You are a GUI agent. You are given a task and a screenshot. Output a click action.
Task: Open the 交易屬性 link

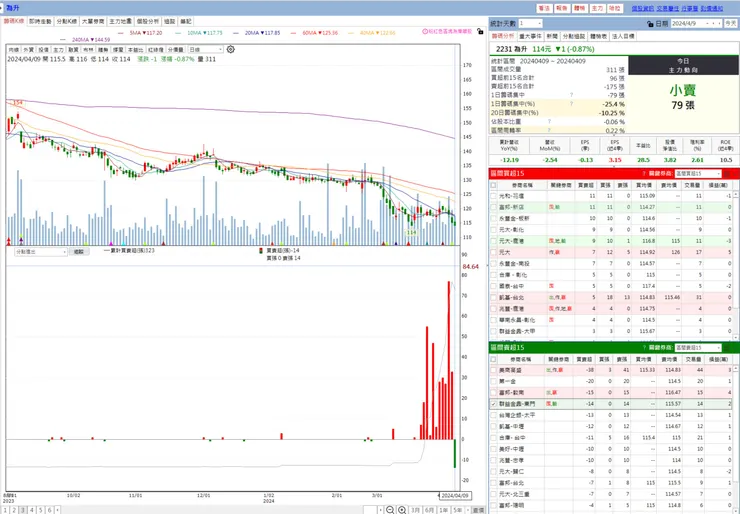pyautogui.click(x=668, y=8)
